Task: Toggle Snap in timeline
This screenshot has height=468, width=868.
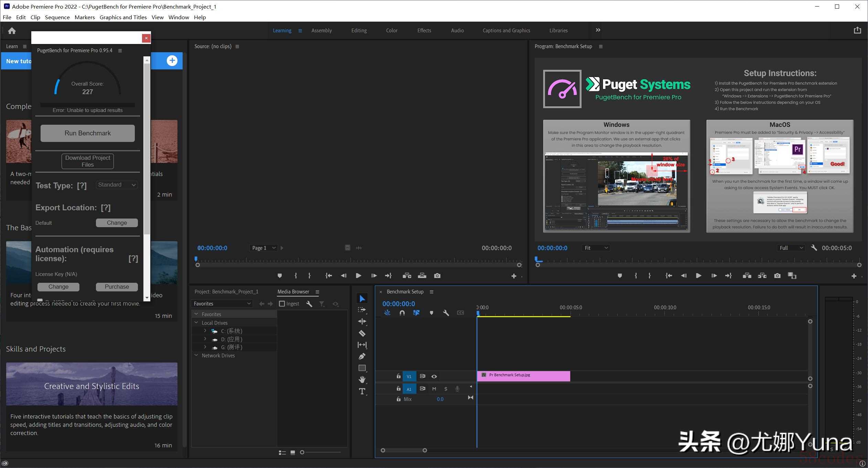Action: 402,313
